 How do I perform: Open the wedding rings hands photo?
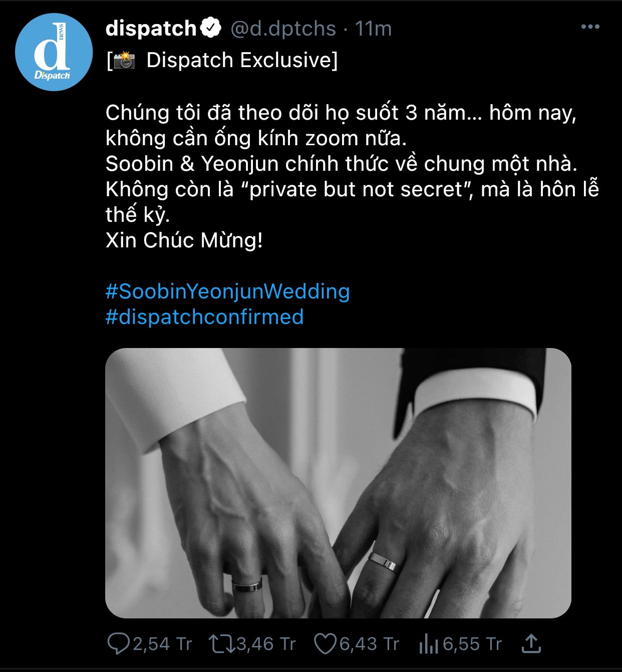[338, 483]
